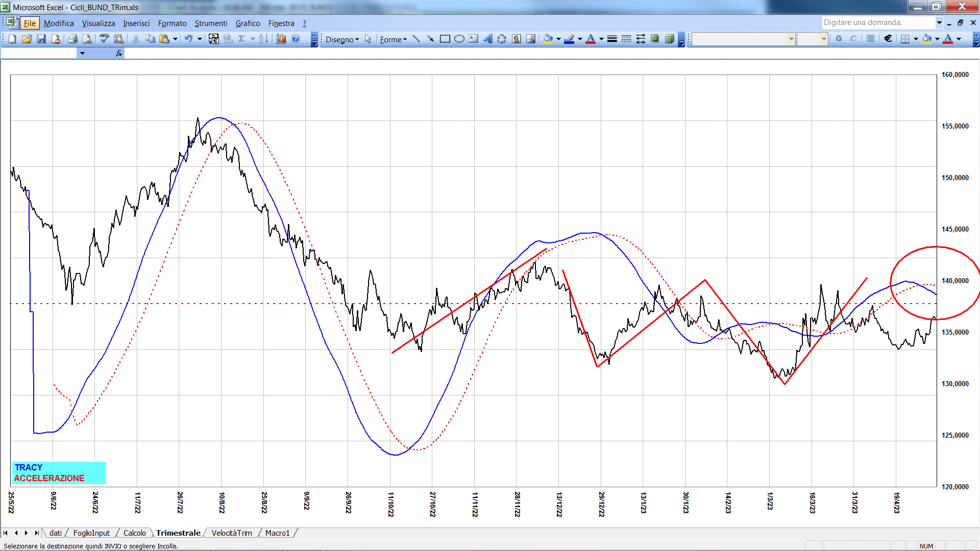Select the Oval drawing tool
Viewport: 980px width, 551px height.
pos(459,39)
